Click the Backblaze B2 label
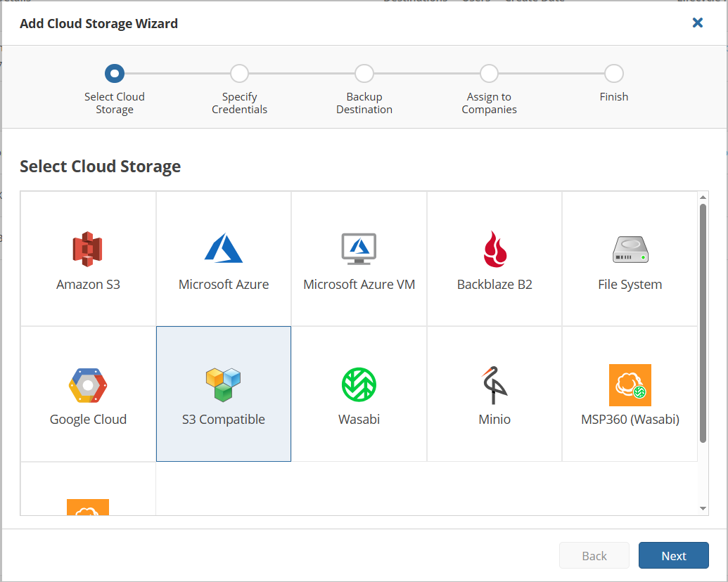The width and height of the screenshot is (728, 582). point(494,284)
